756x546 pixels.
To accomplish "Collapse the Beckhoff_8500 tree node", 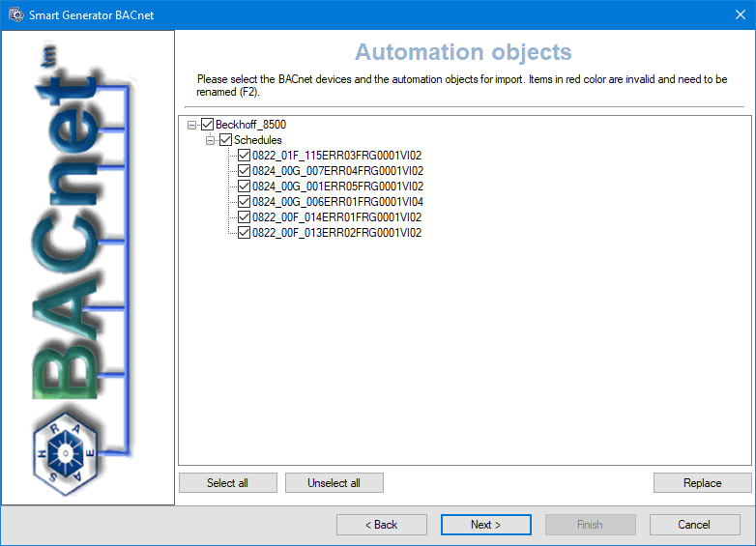I will pyautogui.click(x=192, y=125).
